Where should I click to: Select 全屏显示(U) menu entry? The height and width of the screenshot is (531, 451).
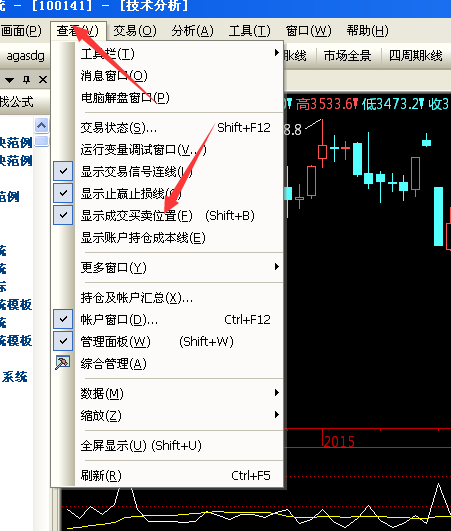[x=179, y=445]
